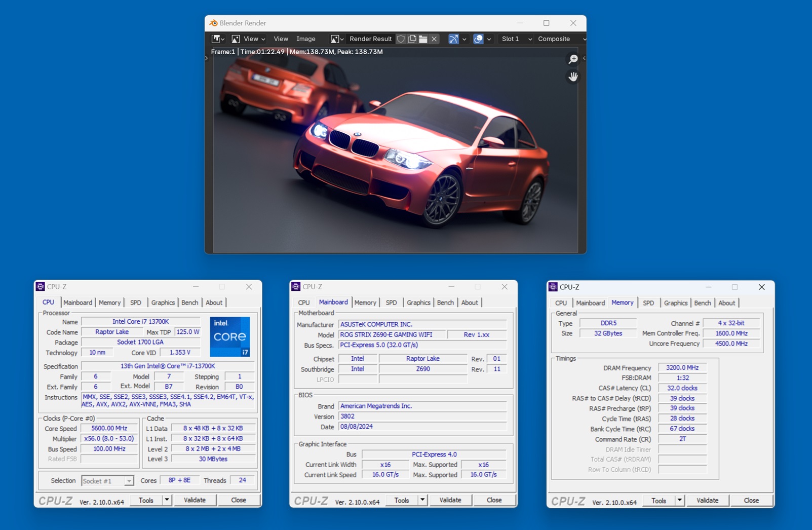Close the right CPU-Z Memory window
Viewport: 812px width, 530px height.
click(x=761, y=287)
